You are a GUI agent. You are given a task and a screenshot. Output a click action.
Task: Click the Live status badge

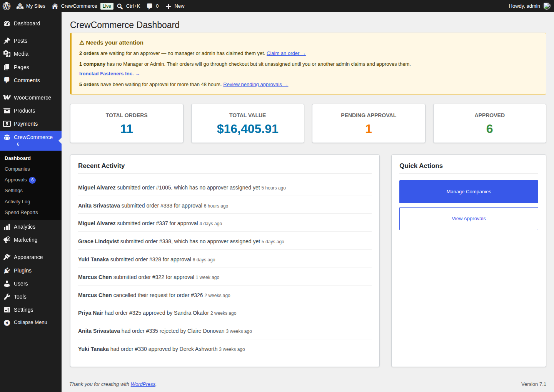(107, 6)
